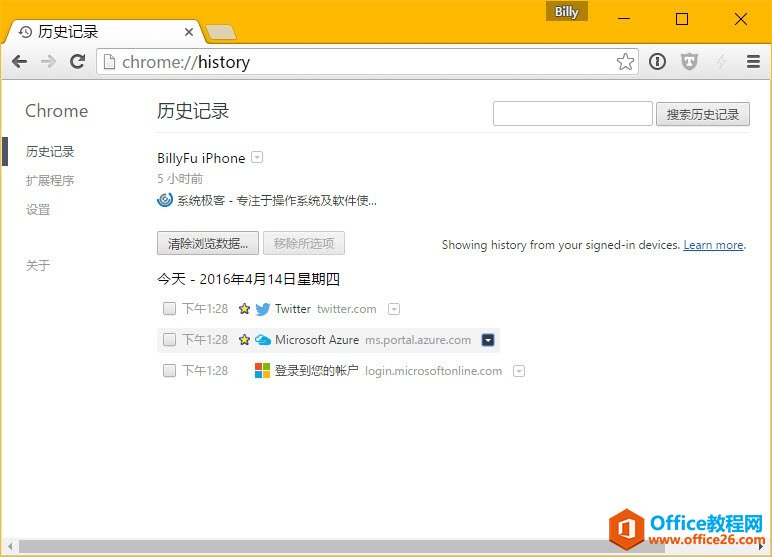This screenshot has height=557, width=772.
Task: Open the Microsoft Azure history entry
Action: tap(317, 340)
